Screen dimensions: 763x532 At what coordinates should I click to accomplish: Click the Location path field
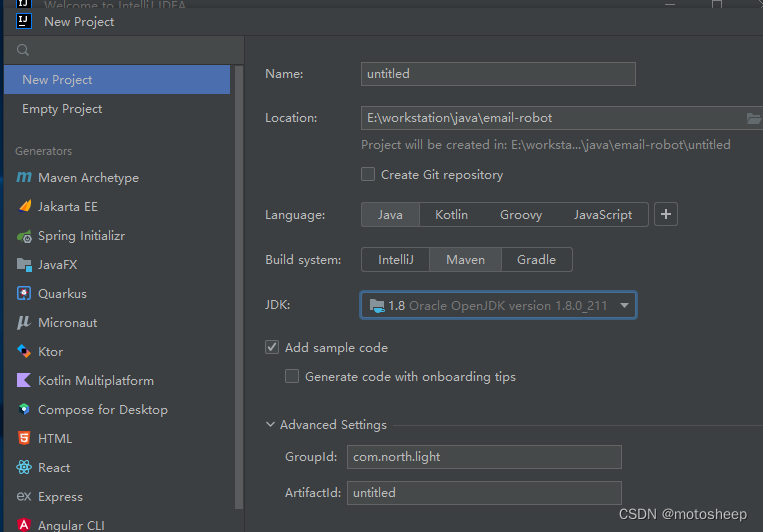552,118
